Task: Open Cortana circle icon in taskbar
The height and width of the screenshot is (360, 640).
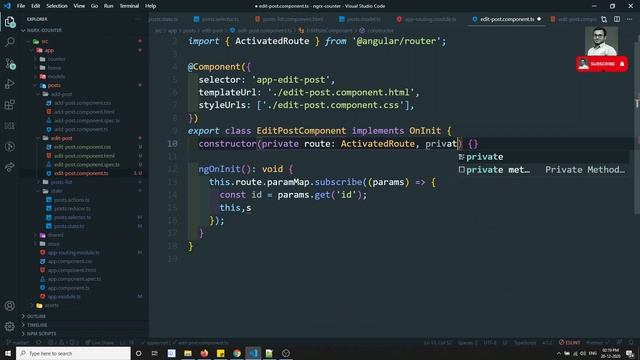Action: click(139, 353)
